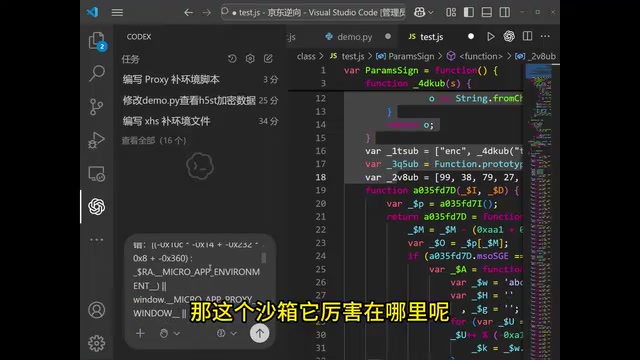Viewport: 640px width, 360px height.
Task: Open the Manage gear in activity bar
Action: click(97, 343)
